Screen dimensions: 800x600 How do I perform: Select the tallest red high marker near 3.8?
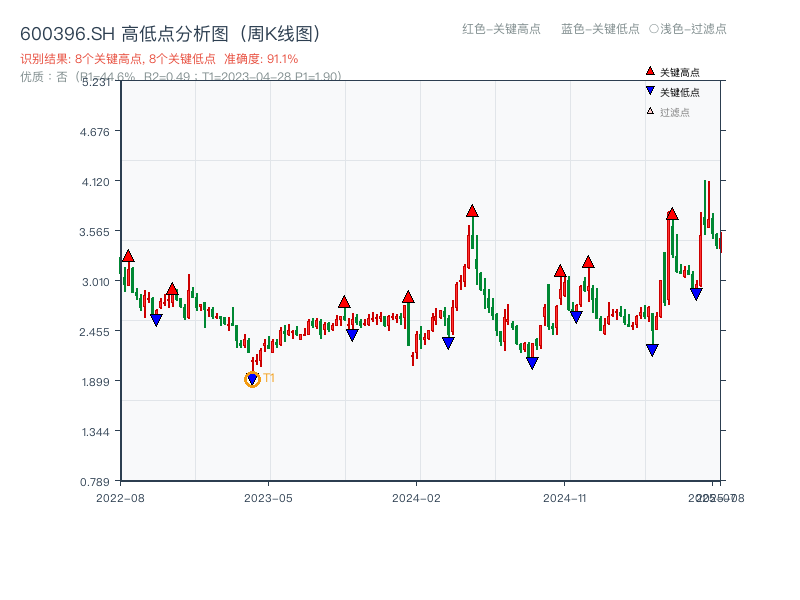point(472,211)
